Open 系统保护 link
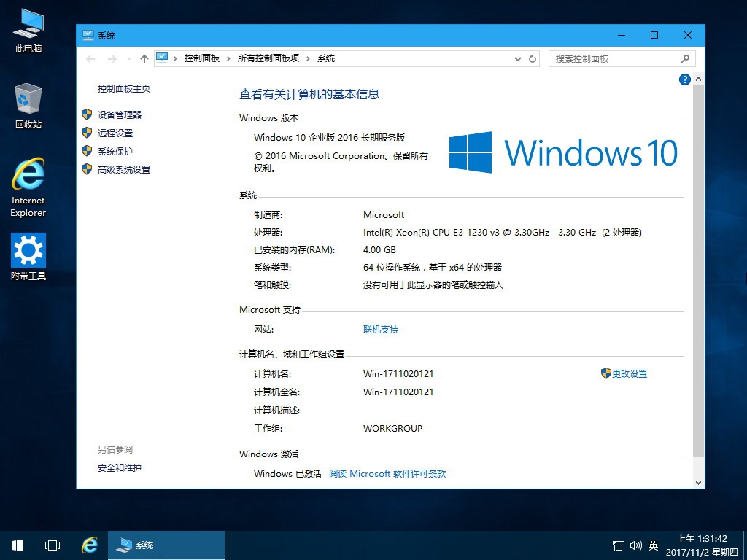 [x=115, y=152]
